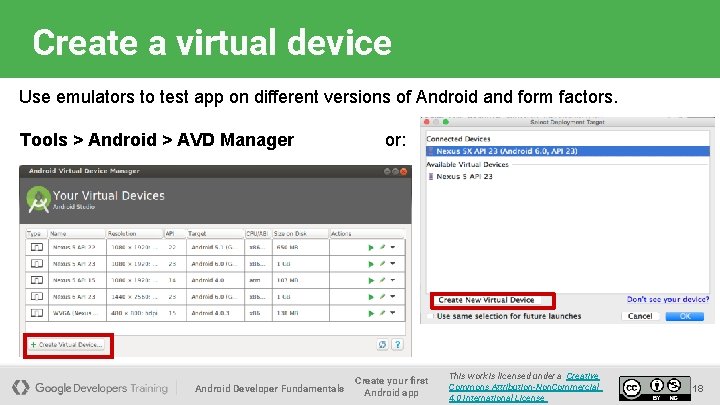
Task: Launch the Nexus 5 API 23 AVD in table
Action: pos(371,264)
